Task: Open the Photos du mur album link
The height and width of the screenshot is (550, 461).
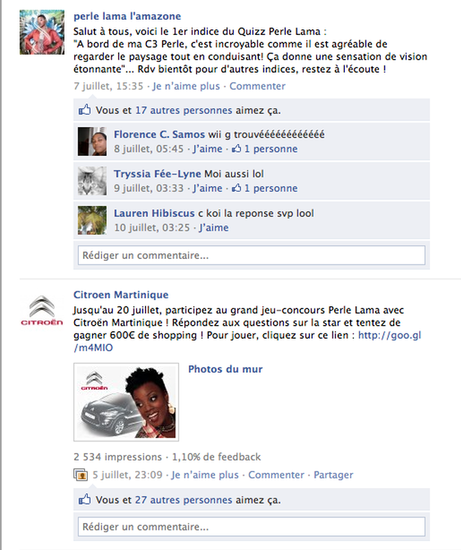Action: (x=225, y=369)
